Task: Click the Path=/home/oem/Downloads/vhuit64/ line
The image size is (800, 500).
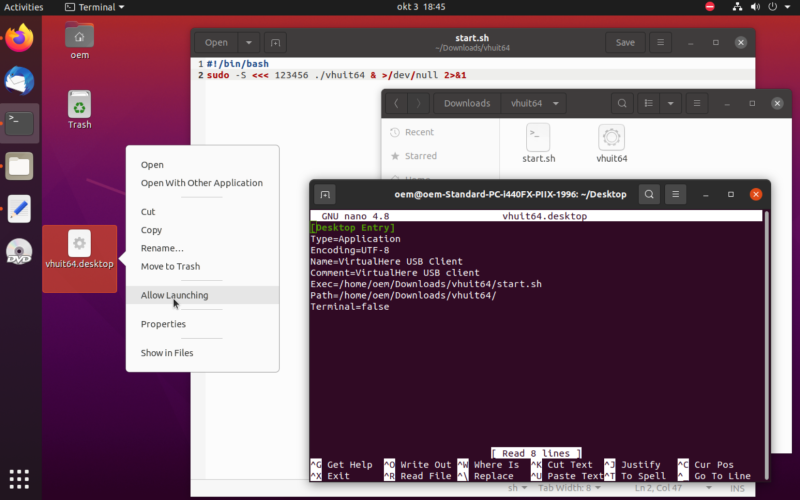Action: [x=403, y=295]
